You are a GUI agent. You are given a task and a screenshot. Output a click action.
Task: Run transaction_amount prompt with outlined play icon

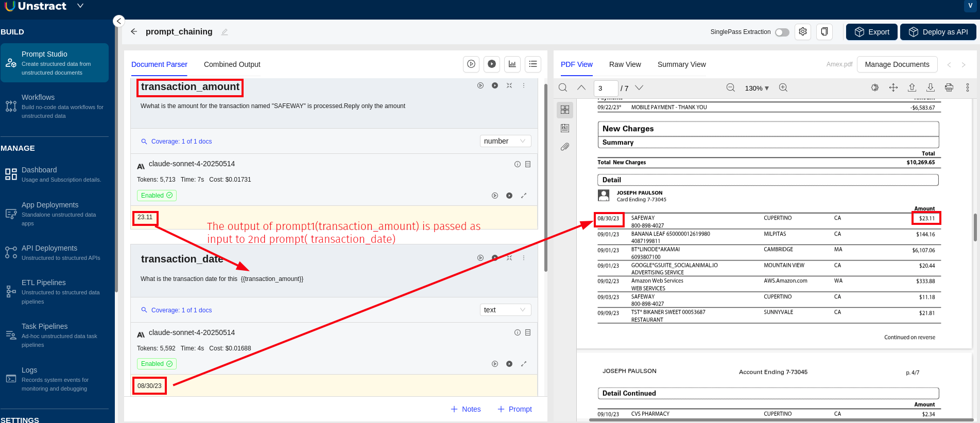[480, 85]
